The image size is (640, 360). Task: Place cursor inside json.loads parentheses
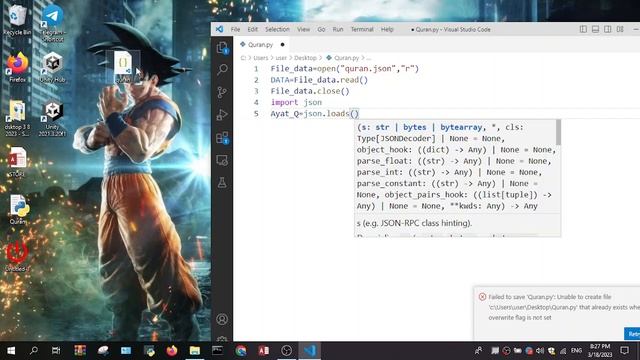click(354, 113)
